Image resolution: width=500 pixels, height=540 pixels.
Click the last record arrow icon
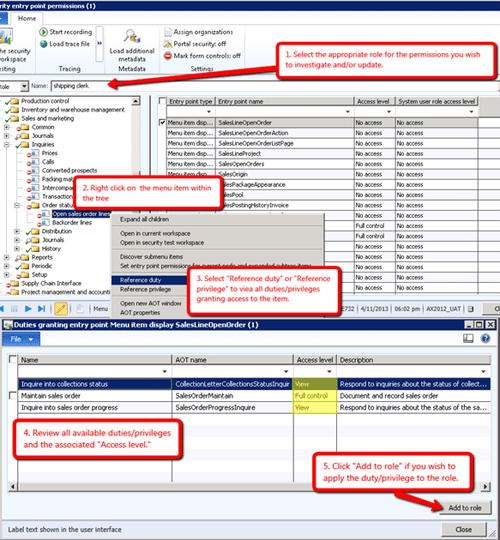[41, 309]
